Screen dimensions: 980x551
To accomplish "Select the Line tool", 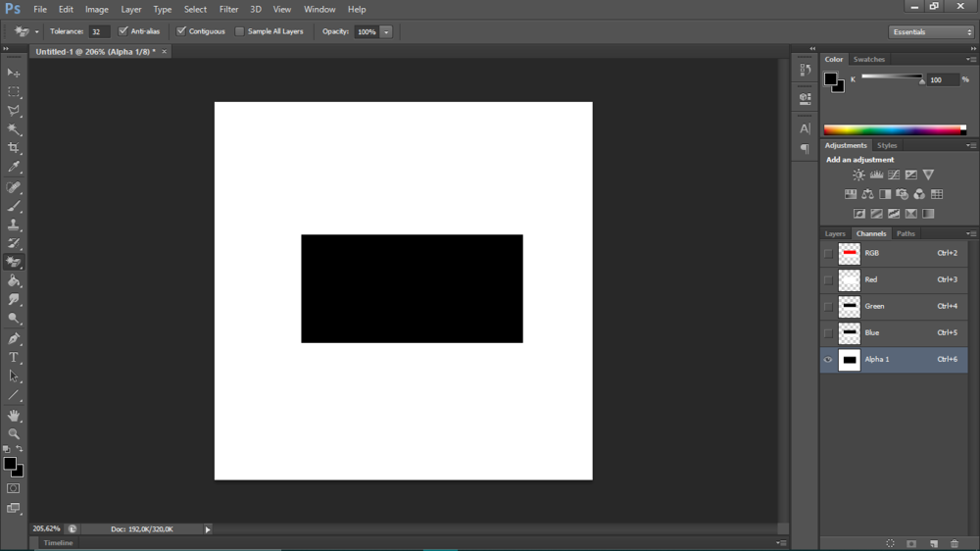I will [x=13, y=395].
